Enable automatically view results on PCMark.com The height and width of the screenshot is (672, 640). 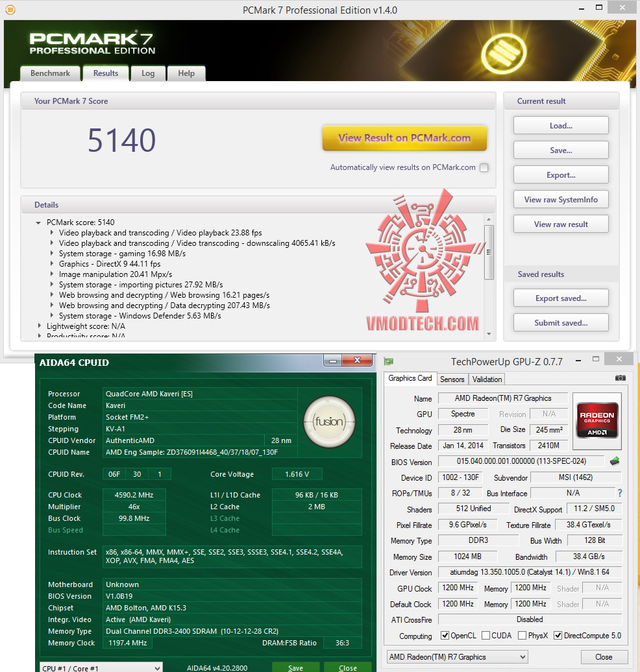[x=484, y=167]
